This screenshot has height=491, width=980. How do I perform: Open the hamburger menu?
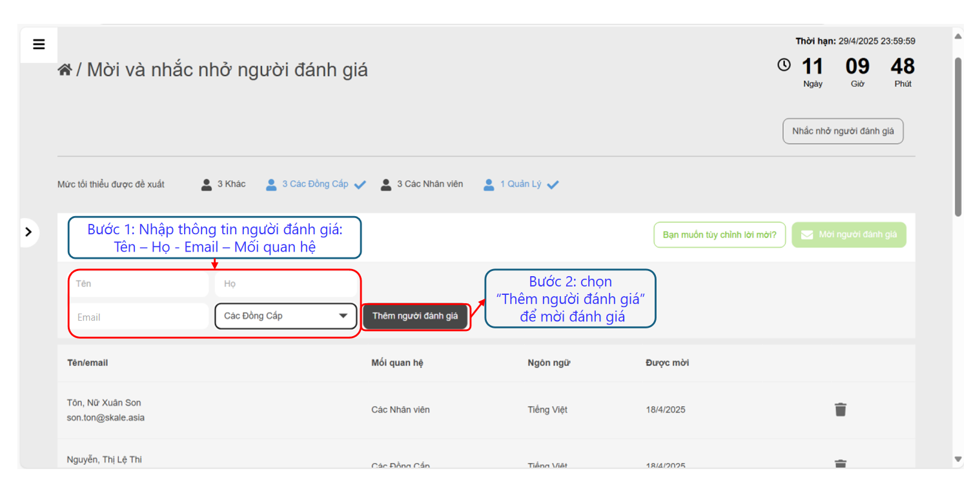(39, 45)
